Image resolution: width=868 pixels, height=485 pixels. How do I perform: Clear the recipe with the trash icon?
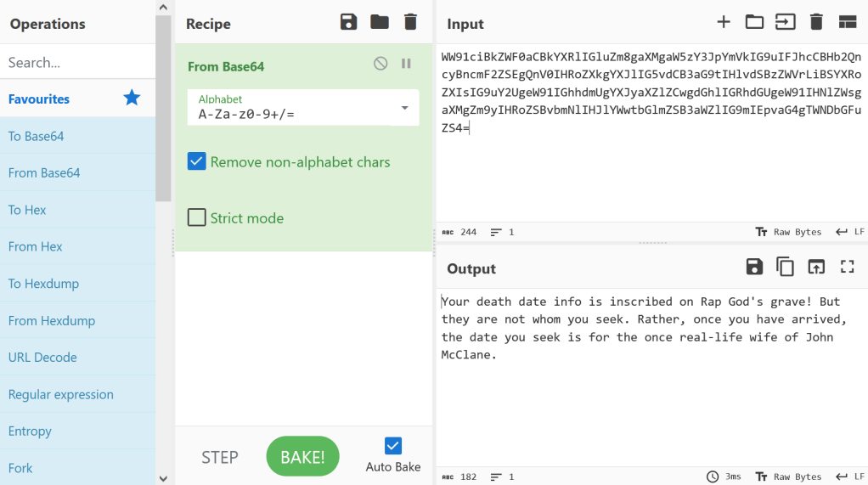pyautogui.click(x=410, y=22)
